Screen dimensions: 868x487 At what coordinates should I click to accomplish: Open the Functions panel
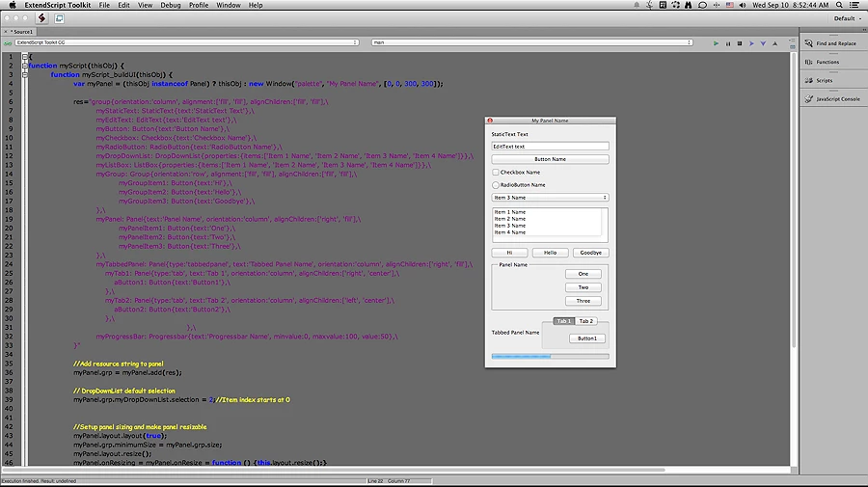coord(822,62)
